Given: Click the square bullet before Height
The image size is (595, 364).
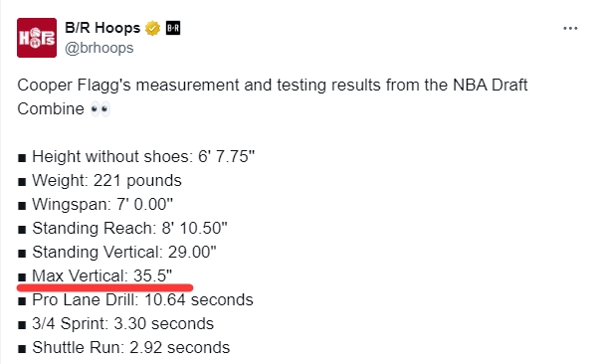Looking at the screenshot, I should coord(22,158).
